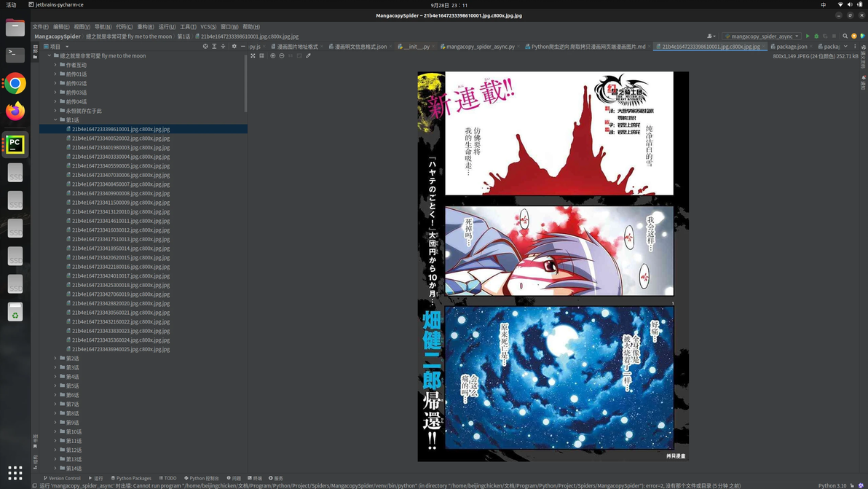This screenshot has height=489, width=868.
Task: Select file 21b4e1647233413120010.jpg.c800x.jpg.jpg
Action: [121, 211]
